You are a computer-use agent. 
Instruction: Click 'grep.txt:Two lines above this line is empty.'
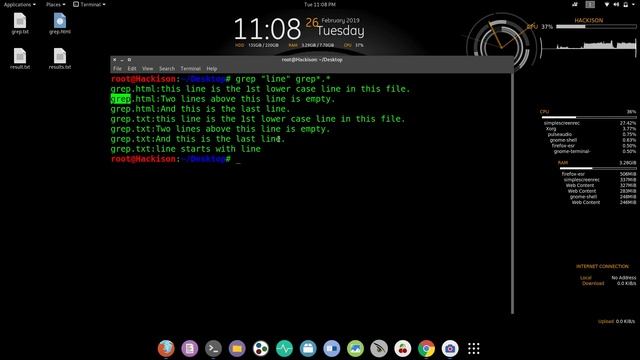(220, 129)
